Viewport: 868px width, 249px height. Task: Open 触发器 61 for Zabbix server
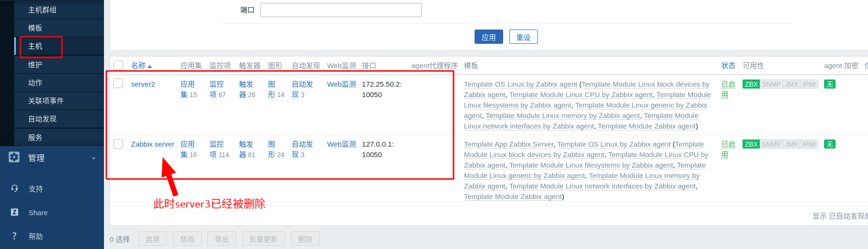coord(246,149)
